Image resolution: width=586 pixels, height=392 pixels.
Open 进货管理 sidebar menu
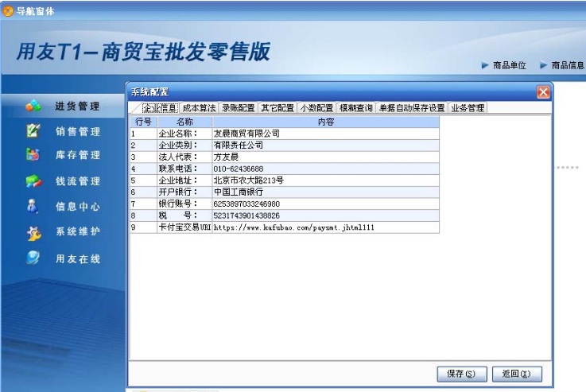coord(77,106)
